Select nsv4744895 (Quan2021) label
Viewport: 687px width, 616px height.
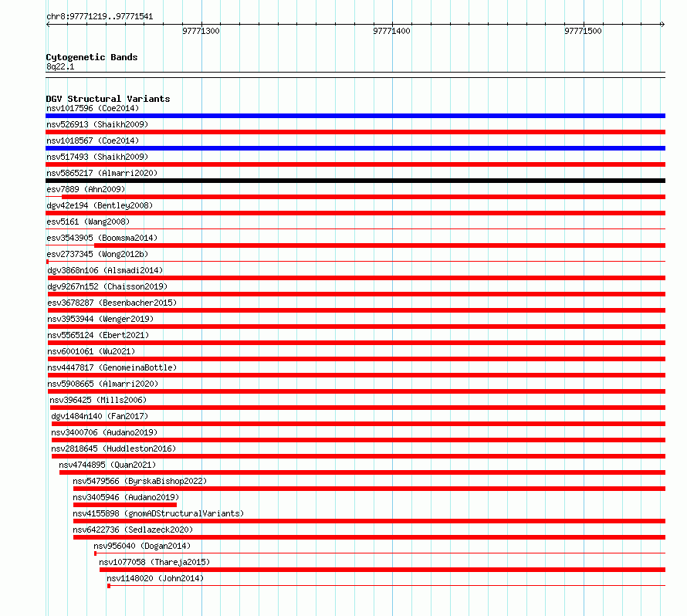tap(107, 465)
